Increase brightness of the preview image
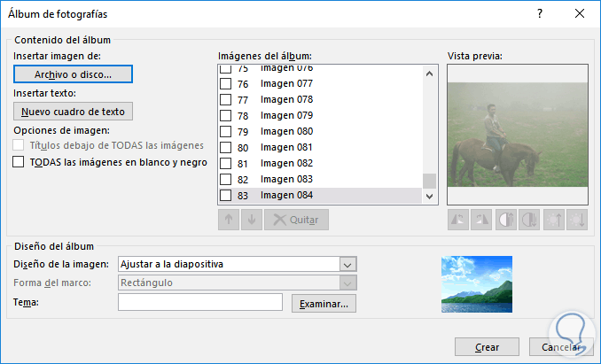The image size is (601, 364). point(553,220)
